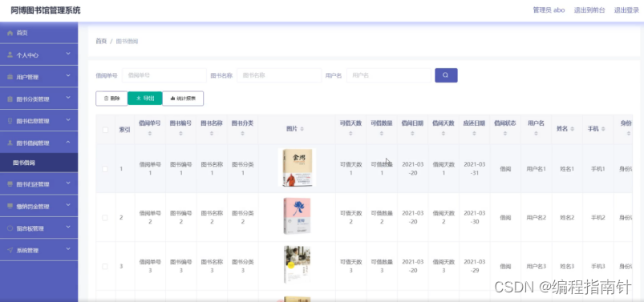Focus the 用户名 search field

[x=389, y=75]
